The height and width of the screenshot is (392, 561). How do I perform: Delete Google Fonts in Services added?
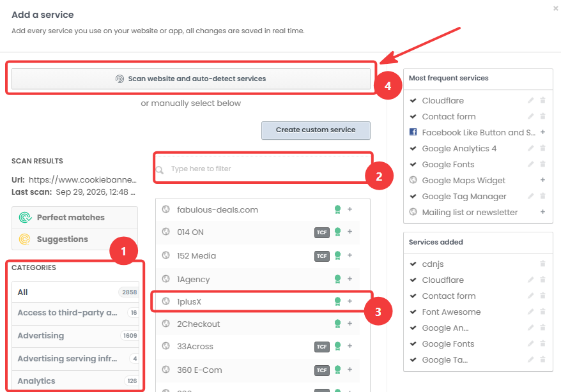pyautogui.click(x=542, y=343)
